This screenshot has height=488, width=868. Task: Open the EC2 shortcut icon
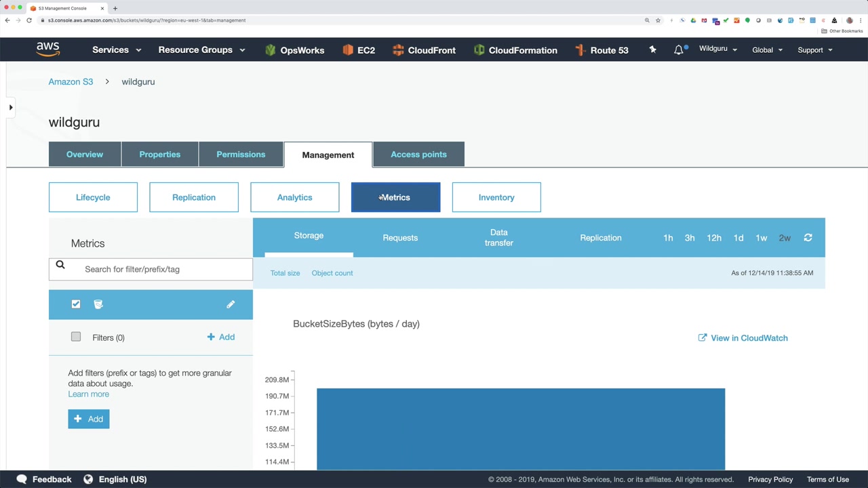point(348,50)
